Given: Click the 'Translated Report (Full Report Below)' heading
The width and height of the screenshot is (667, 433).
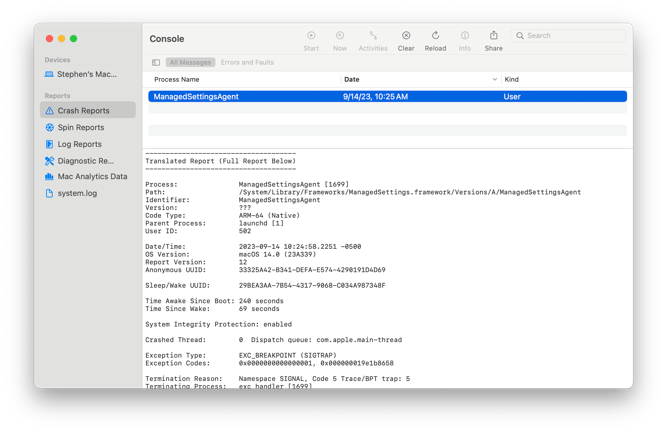Looking at the screenshot, I should tap(220, 161).
